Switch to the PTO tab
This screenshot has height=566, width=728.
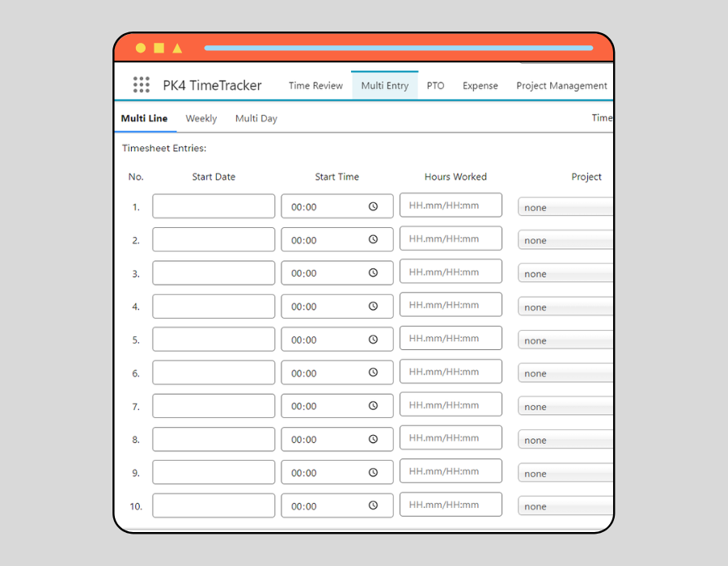[x=436, y=85]
